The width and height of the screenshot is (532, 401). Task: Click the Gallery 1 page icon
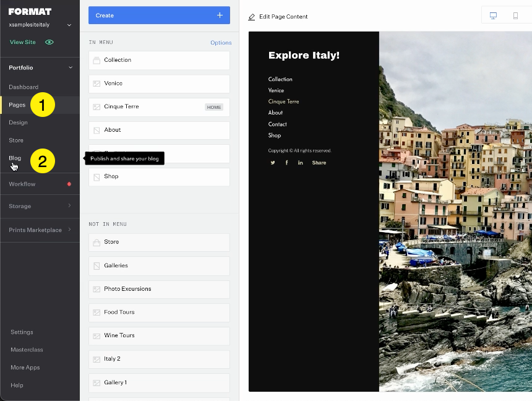[97, 382]
